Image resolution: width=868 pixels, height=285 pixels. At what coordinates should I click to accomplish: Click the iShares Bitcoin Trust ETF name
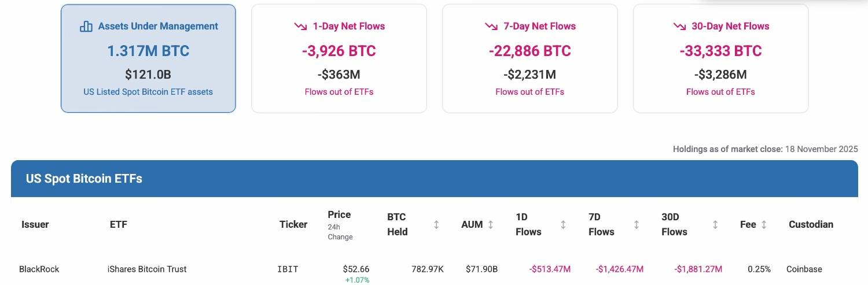point(147,269)
